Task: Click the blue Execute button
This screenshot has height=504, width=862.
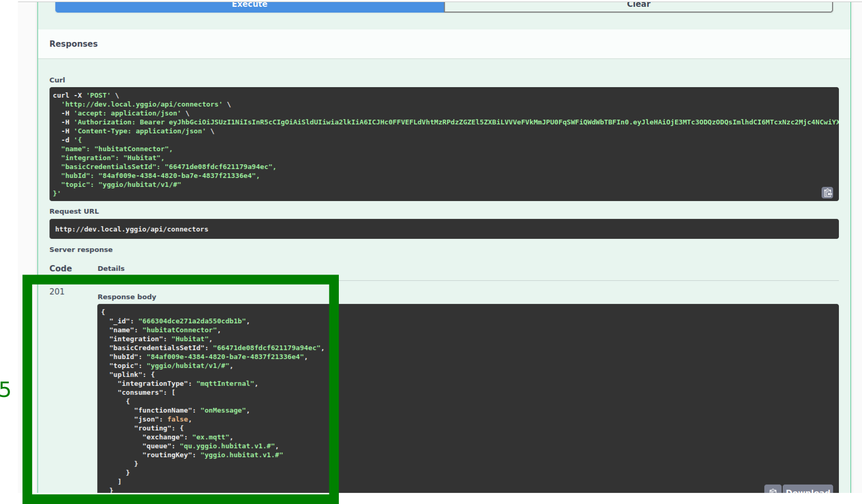Action: coord(250,5)
